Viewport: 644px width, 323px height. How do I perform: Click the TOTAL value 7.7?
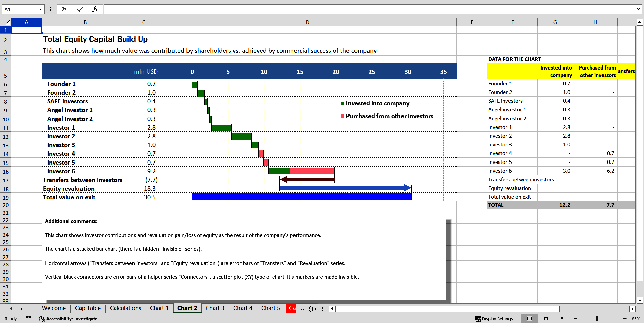pyautogui.click(x=610, y=205)
